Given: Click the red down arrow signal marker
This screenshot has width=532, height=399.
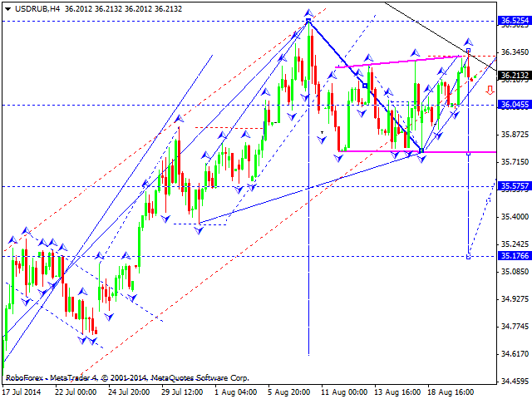Looking at the screenshot, I should 490,89.
